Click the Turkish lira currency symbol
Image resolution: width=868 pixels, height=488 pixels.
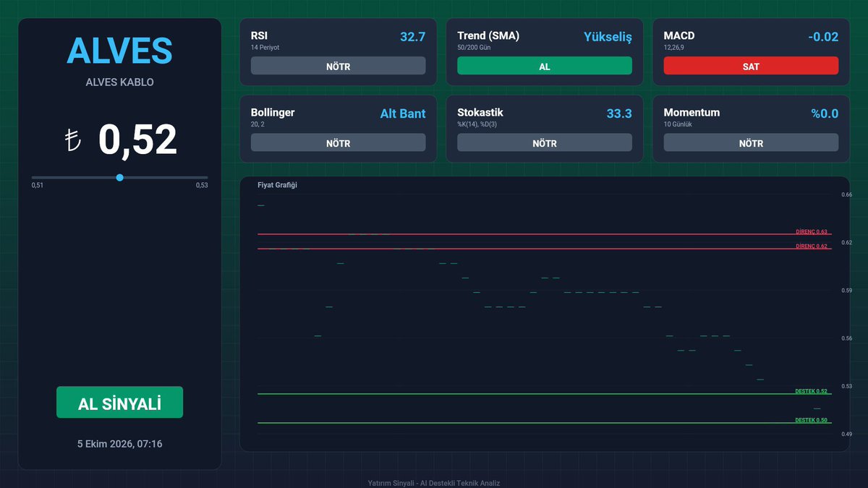pyautogui.click(x=72, y=141)
